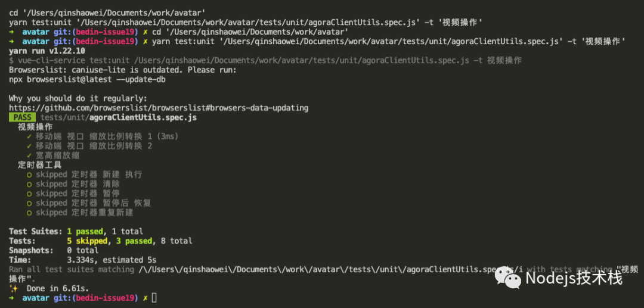Click the Nodejs技术栈 watermark text
Screen dimensions: 644x308
click(574, 278)
